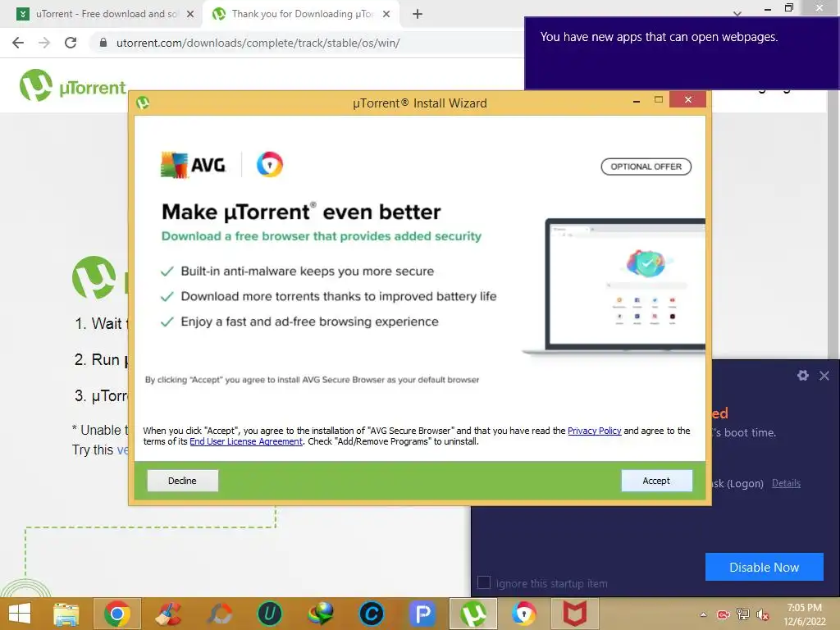Launch CCleaner brush icon in taskbar
The height and width of the screenshot is (630, 840).
pos(168,614)
